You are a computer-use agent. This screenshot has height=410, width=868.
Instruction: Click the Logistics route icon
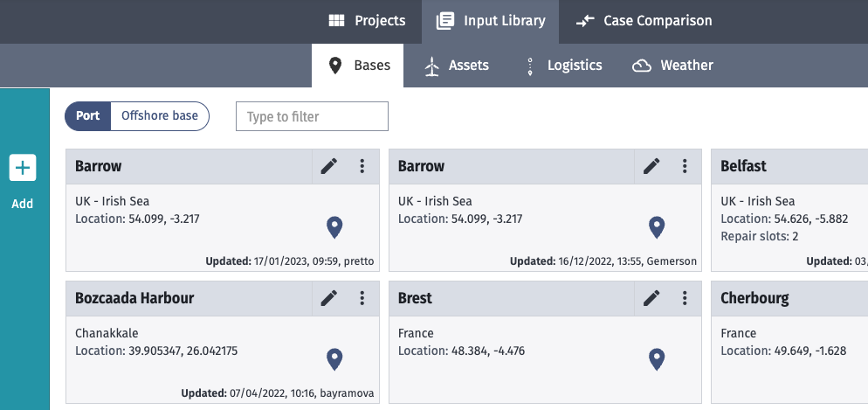pyautogui.click(x=530, y=66)
